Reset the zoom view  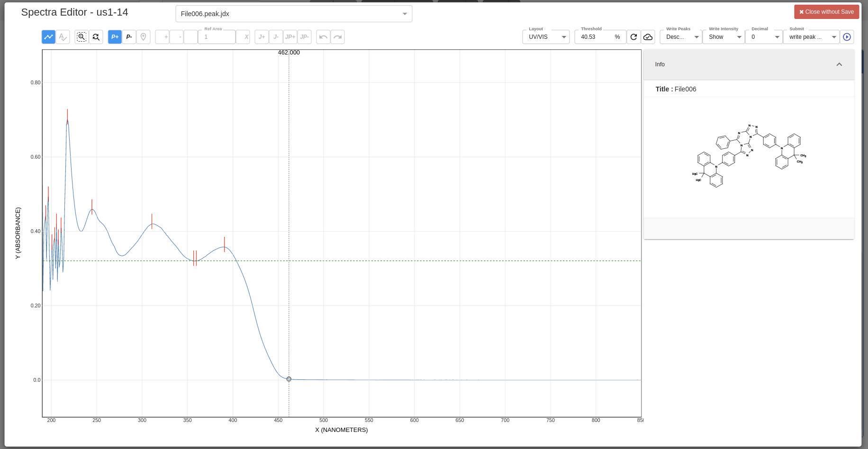pyautogui.click(x=96, y=36)
